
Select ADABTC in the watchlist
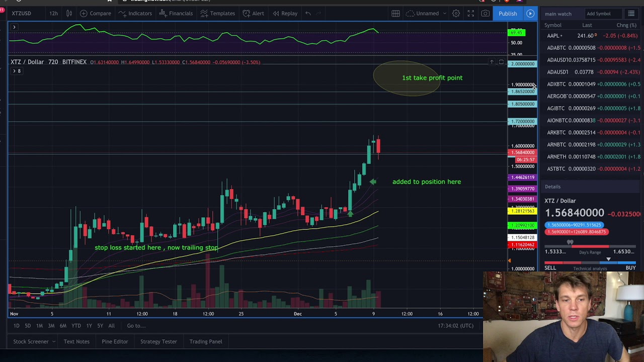coord(592,48)
